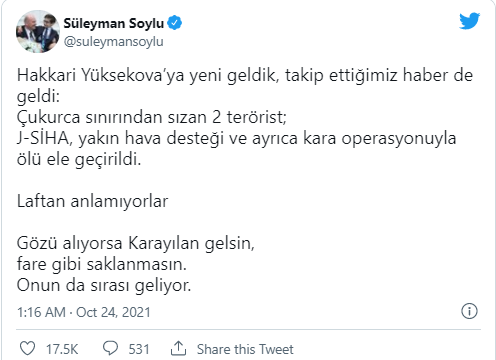Viewport: 496px width, 360px height.
Task: Click the line Onun da sırası geliyor
Action: pos(104,285)
